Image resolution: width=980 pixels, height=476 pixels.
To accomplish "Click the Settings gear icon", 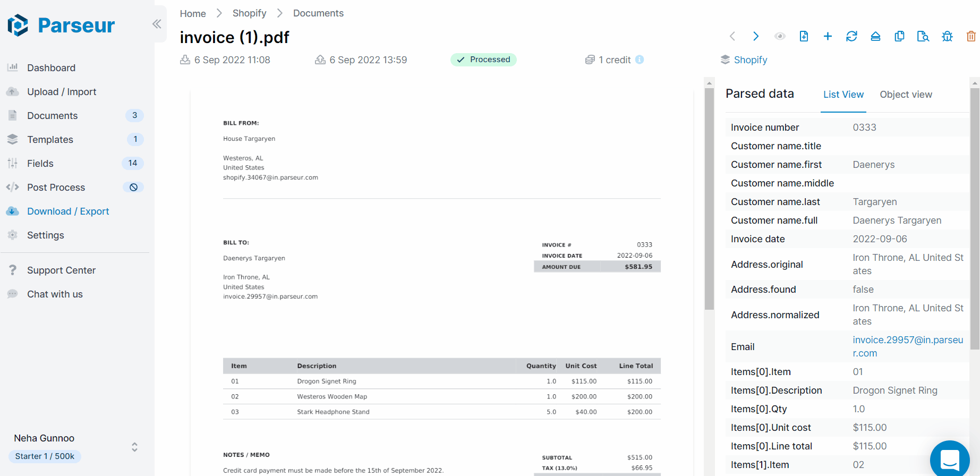I will pyautogui.click(x=13, y=235).
